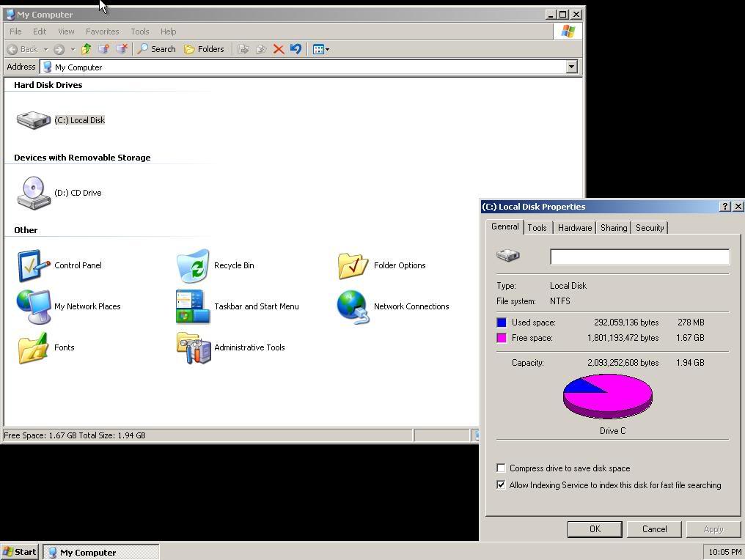This screenshot has height=560, width=745.
Task: Open the Address bar dropdown
Action: pyautogui.click(x=571, y=67)
